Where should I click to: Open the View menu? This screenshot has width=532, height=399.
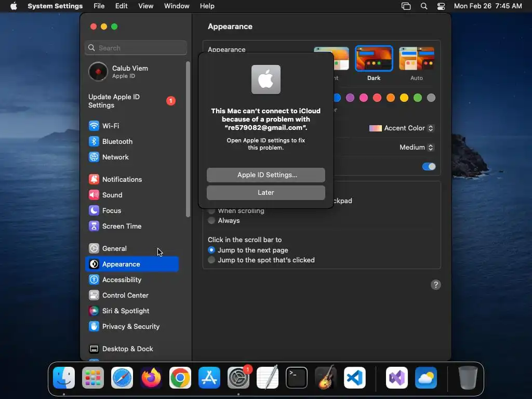(145, 6)
